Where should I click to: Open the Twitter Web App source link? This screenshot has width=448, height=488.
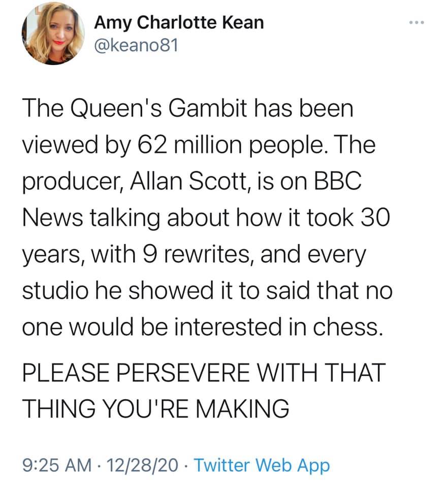point(262,465)
